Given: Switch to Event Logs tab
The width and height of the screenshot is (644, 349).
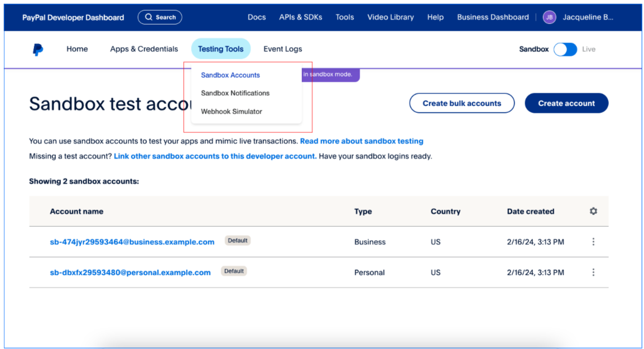Looking at the screenshot, I should tap(282, 49).
